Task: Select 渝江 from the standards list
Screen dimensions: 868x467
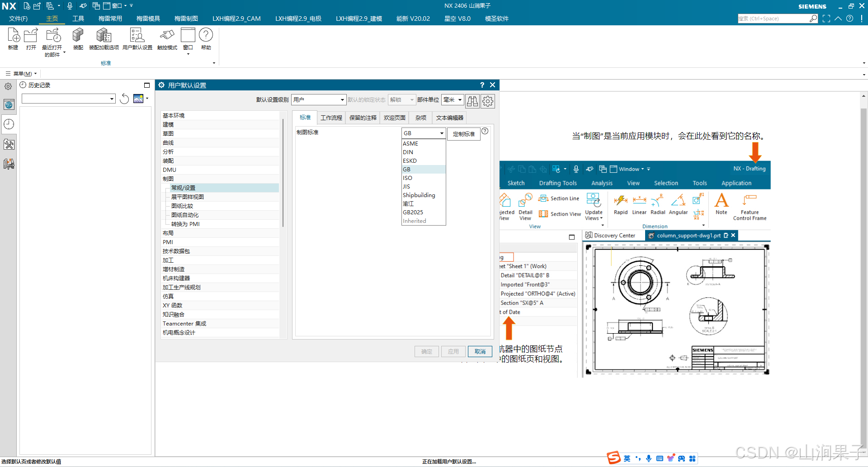Action: coord(424,203)
